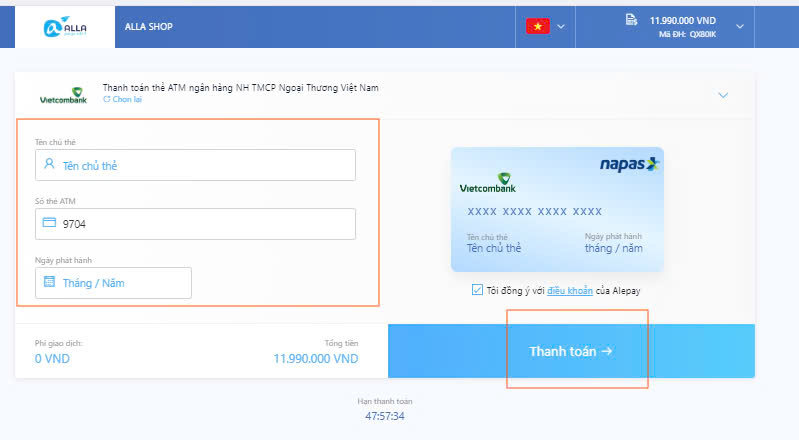Focus the 'Tháng / Năm' issue date field
799x440 pixels.
[113, 283]
